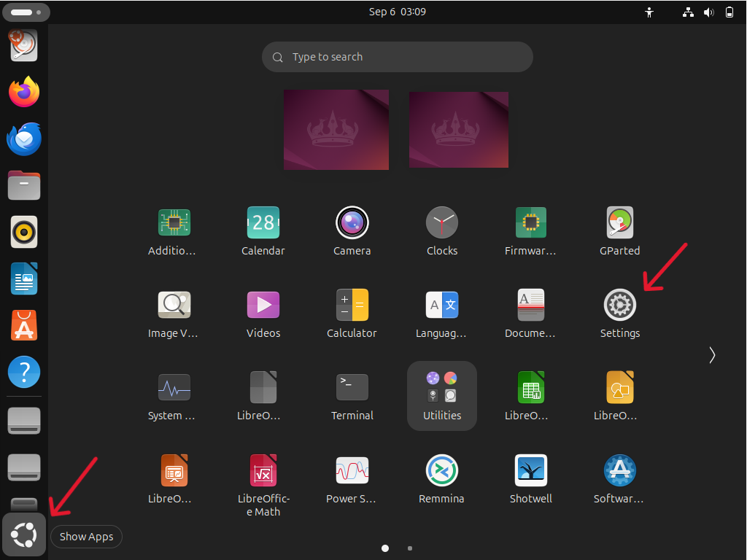Click the Show Apps Ubuntu button

coord(24,534)
